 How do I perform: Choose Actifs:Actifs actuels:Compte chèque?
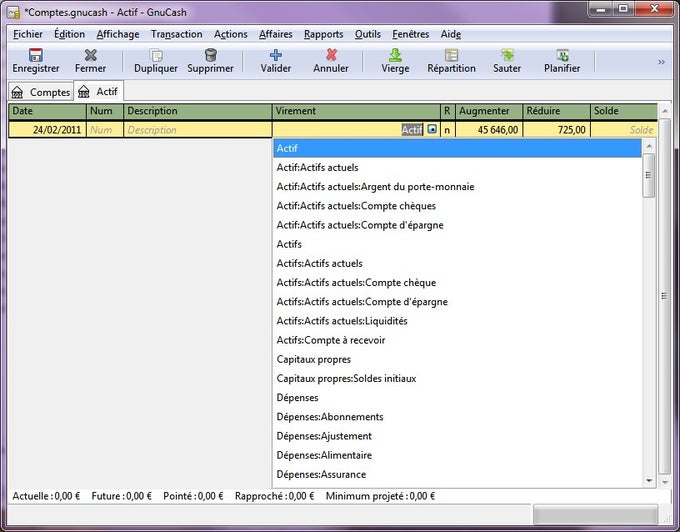(x=458, y=283)
